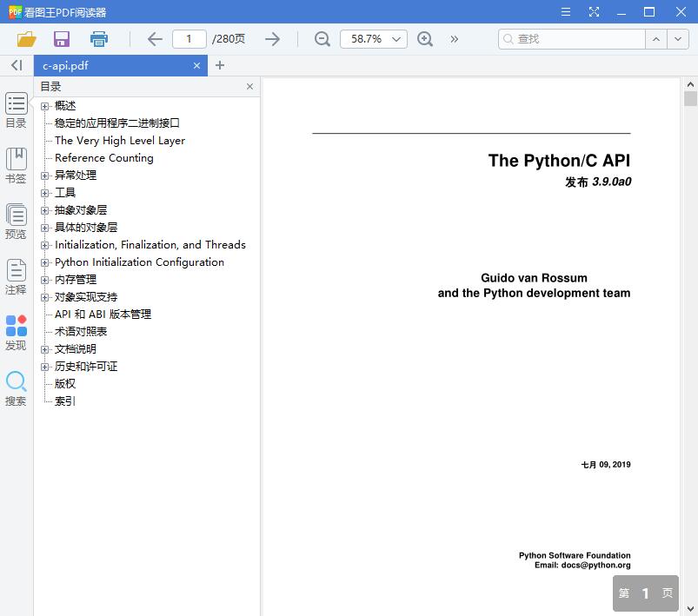Hide the 目录 panel
Image resolution: width=698 pixels, height=616 pixels.
pos(249,86)
